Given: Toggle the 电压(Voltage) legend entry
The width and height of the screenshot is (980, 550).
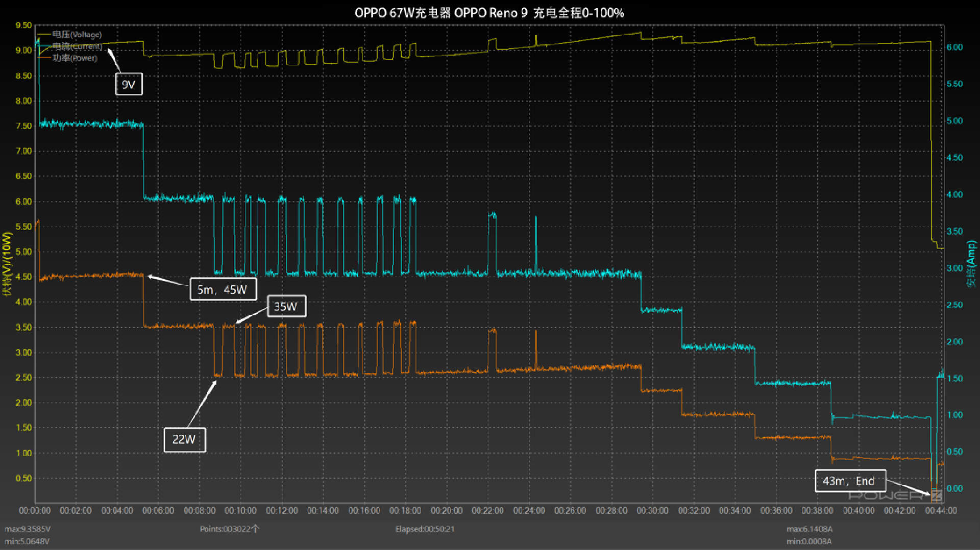Looking at the screenshot, I should point(77,35).
